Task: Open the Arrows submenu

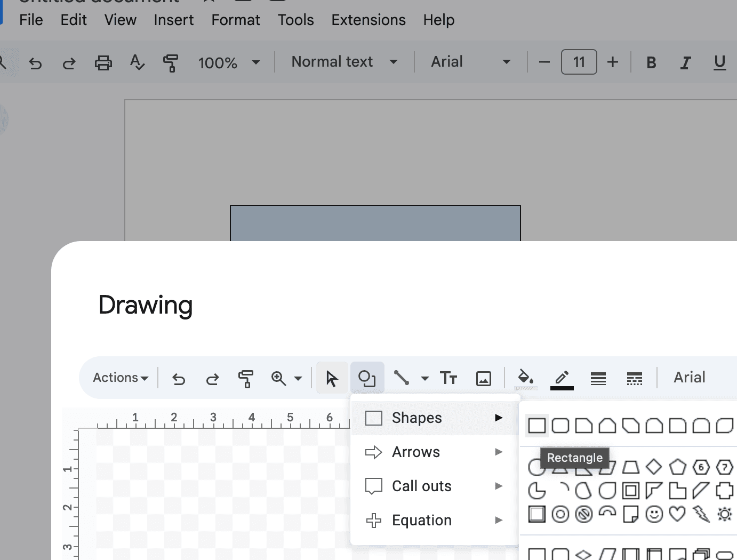Action: pyautogui.click(x=435, y=452)
